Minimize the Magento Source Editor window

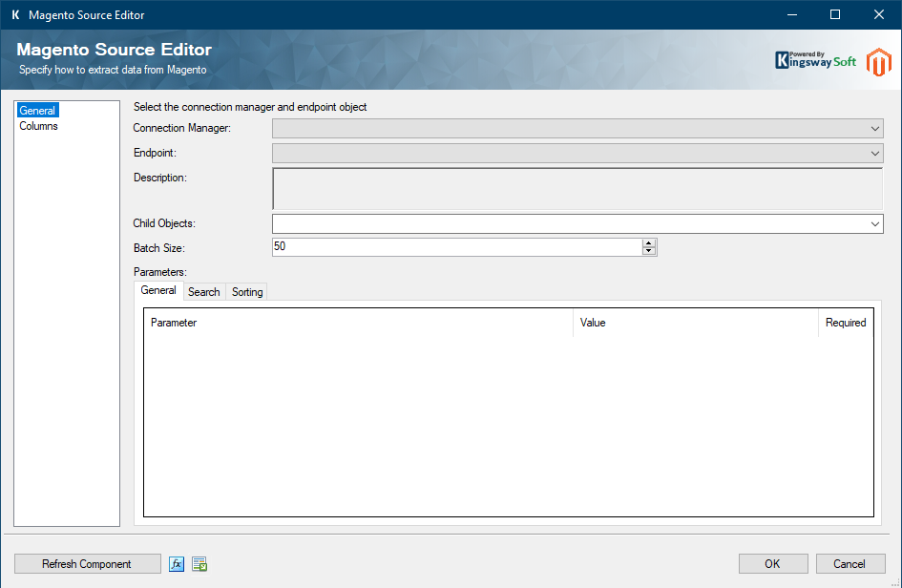(x=792, y=15)
